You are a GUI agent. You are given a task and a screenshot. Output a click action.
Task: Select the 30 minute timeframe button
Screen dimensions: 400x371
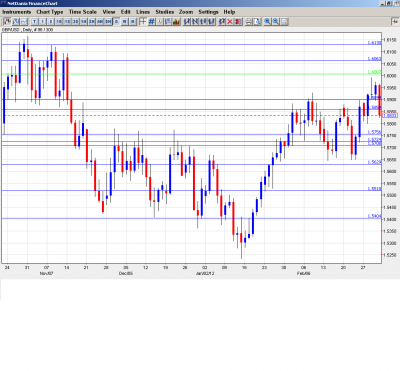(x=75, y=22)
